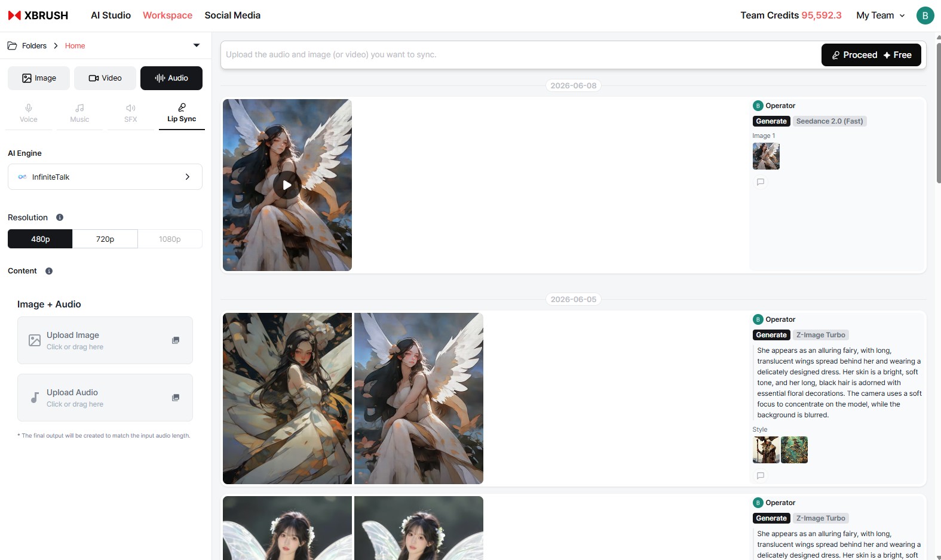Select the Music note tool
The image size is (941, 560).
(x=79, y=113)
